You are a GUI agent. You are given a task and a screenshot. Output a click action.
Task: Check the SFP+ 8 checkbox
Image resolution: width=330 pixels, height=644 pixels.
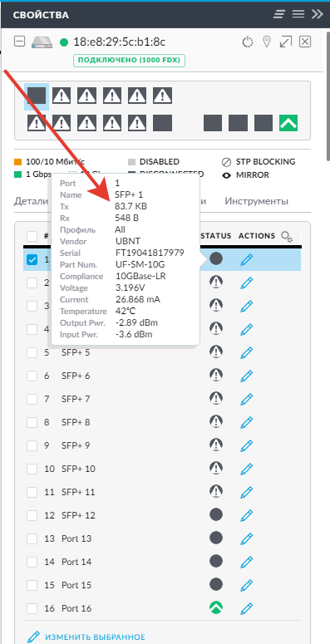[32, 422]
